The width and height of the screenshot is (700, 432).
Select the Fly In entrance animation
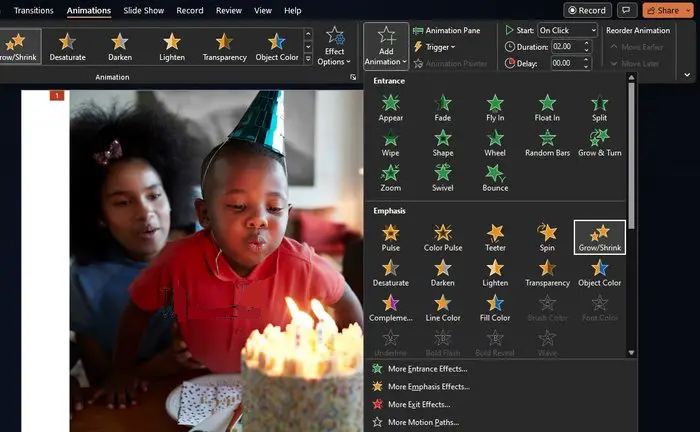click(495, 108)
